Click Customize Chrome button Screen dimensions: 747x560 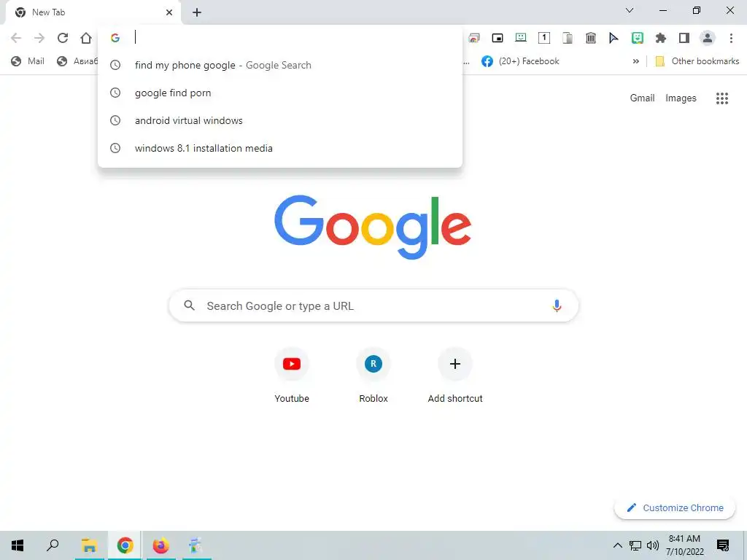[x=675, y=507]
